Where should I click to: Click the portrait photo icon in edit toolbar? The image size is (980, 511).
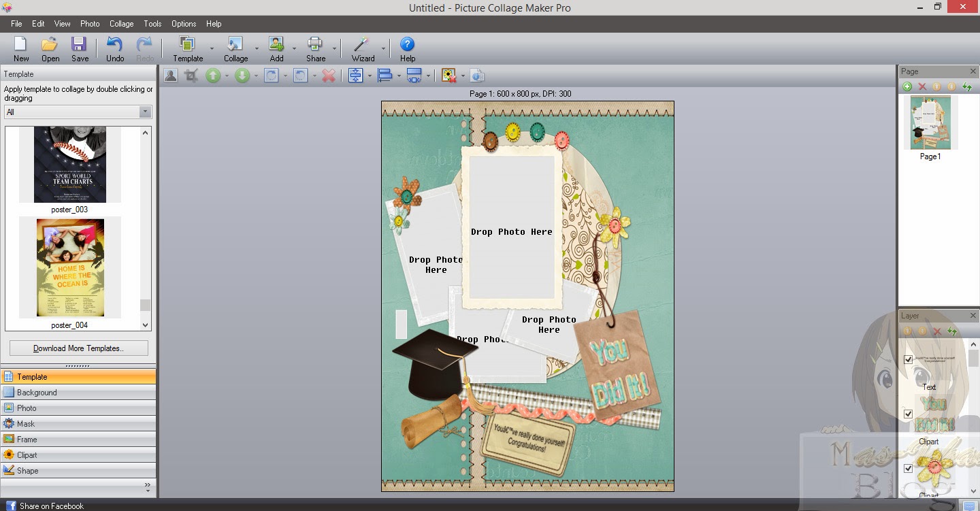pyautogui.click(x=170, y=76)
